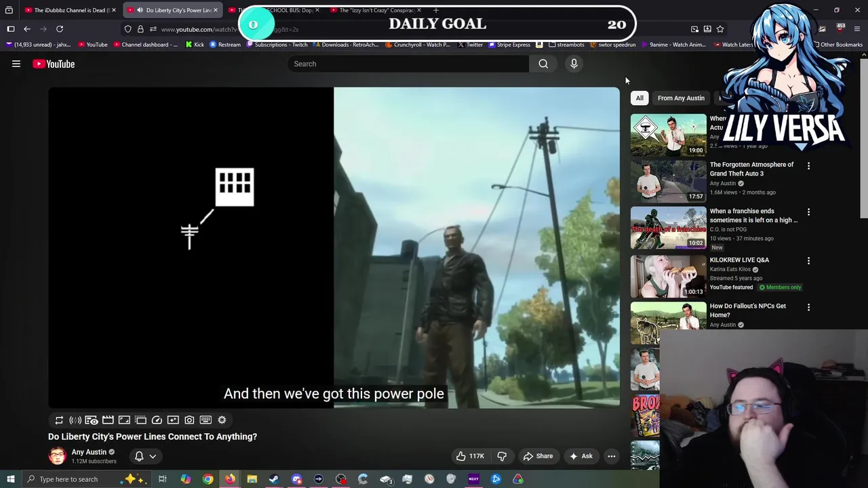
Task: Open the Restream bookmark
Action: coord(224,45)
